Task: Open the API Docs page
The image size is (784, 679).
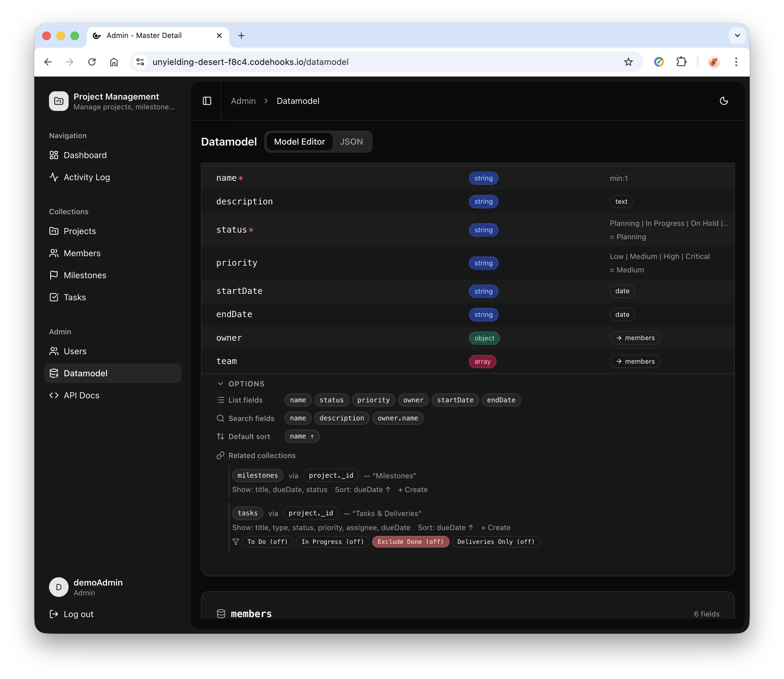Action: coord(81,395)
